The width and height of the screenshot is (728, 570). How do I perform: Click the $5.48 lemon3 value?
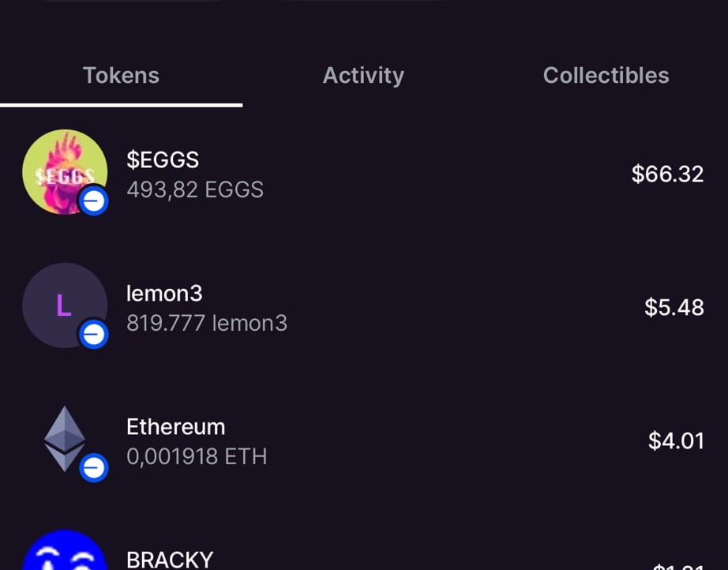coord(674,307)
